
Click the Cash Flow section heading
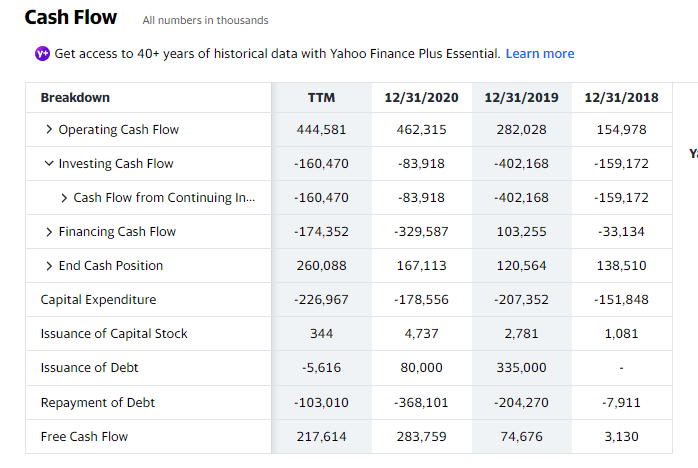point(70,17)
